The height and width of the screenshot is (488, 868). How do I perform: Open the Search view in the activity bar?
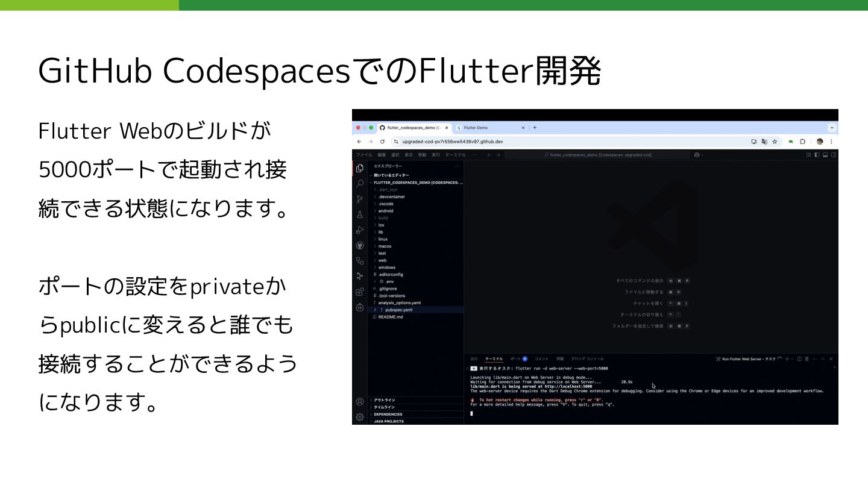click(360, 184)
